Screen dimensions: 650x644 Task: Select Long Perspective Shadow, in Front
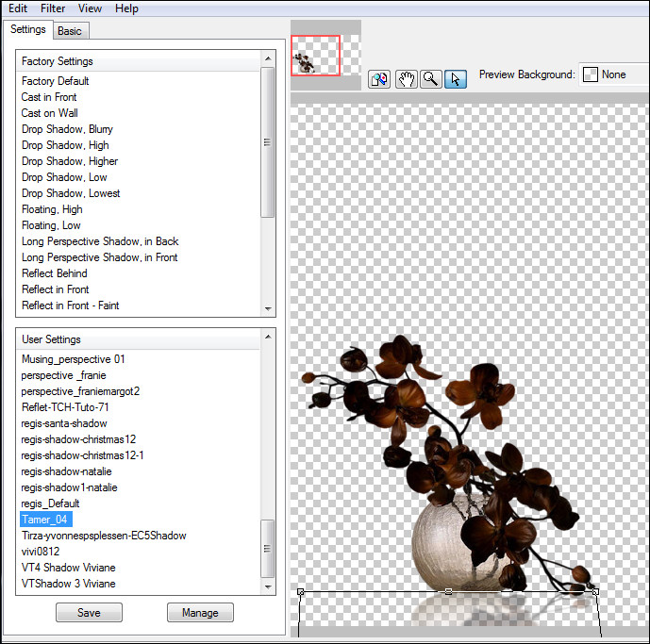tap(99, 257)
